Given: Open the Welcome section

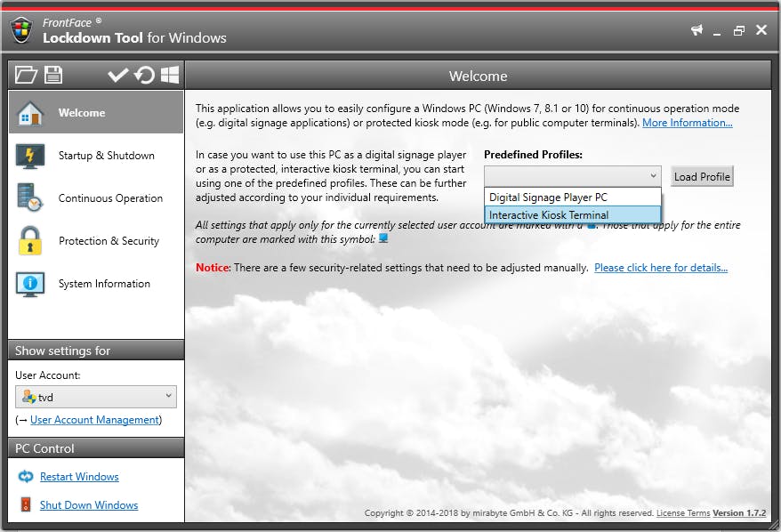Looking at the screenshot, I should (96, 113).
